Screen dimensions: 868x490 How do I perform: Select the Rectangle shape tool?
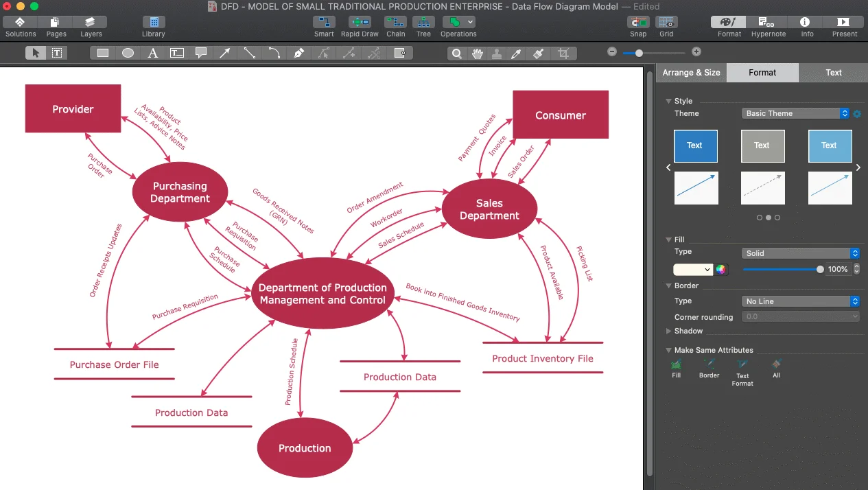tap(103, 53)
